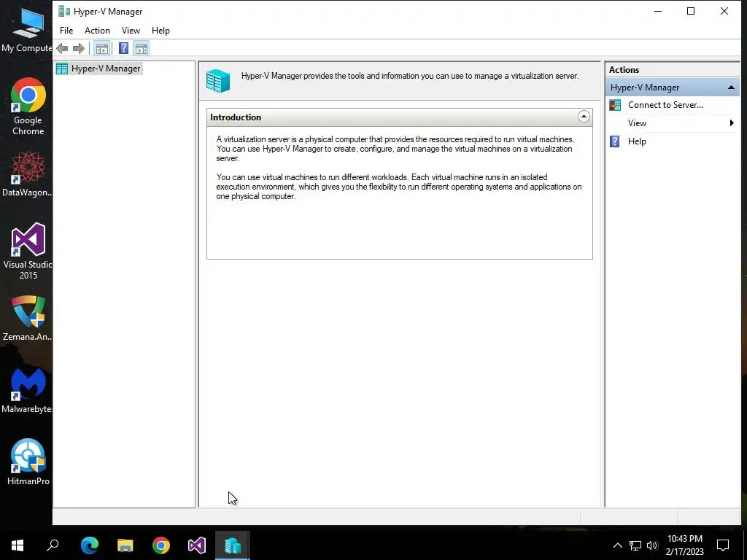The image size is (747, 560).
Task: Open DataWagon desktop shortcut
Action: pos(27,174)
